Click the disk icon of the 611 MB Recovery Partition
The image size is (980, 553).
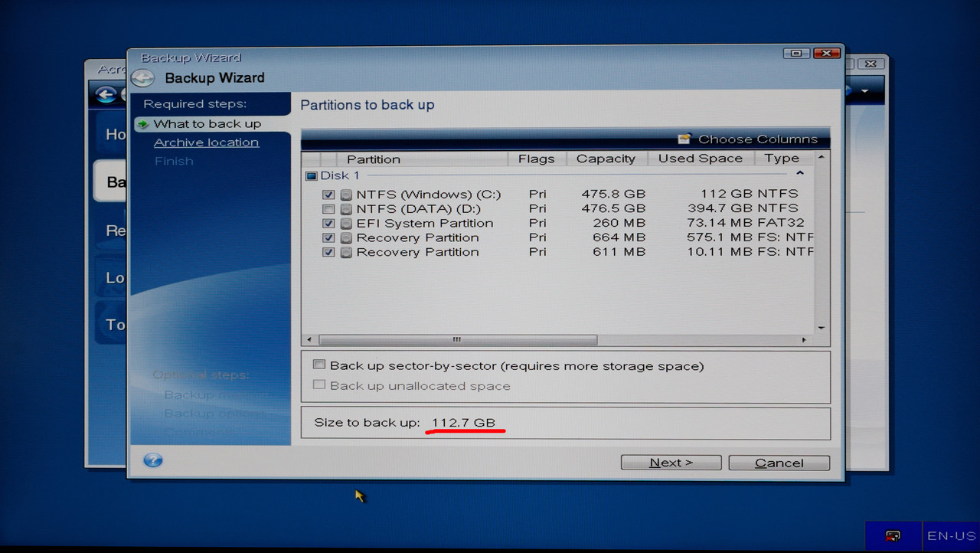pyautogui.click(x=346, y=252)
